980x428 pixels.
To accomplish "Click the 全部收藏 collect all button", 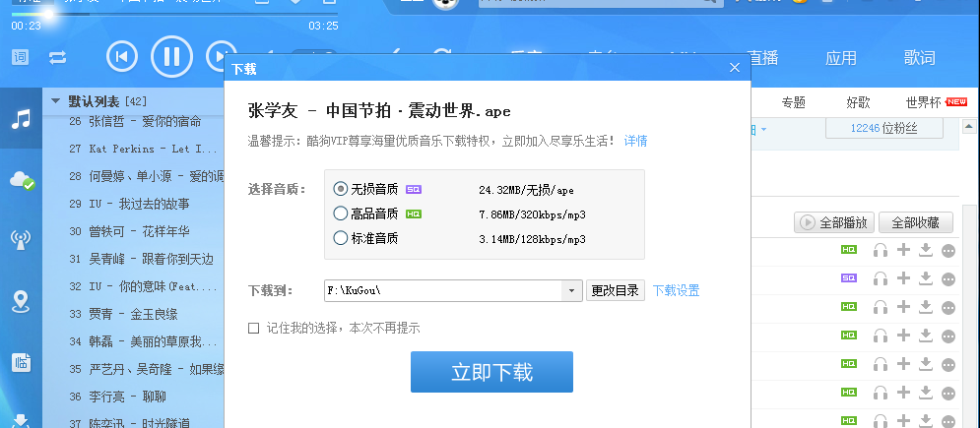I will point(916,222).
